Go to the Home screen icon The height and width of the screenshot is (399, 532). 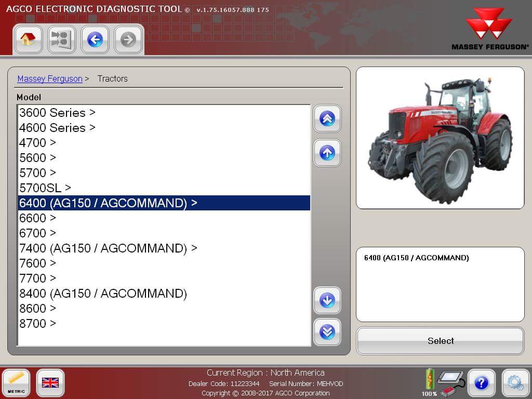pos(28,39)
